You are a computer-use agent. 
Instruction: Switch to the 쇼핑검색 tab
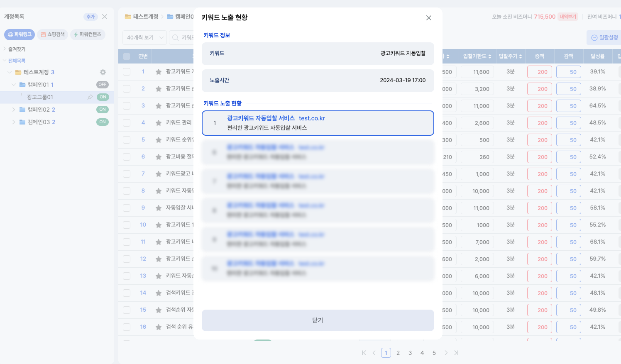point(53,34)
